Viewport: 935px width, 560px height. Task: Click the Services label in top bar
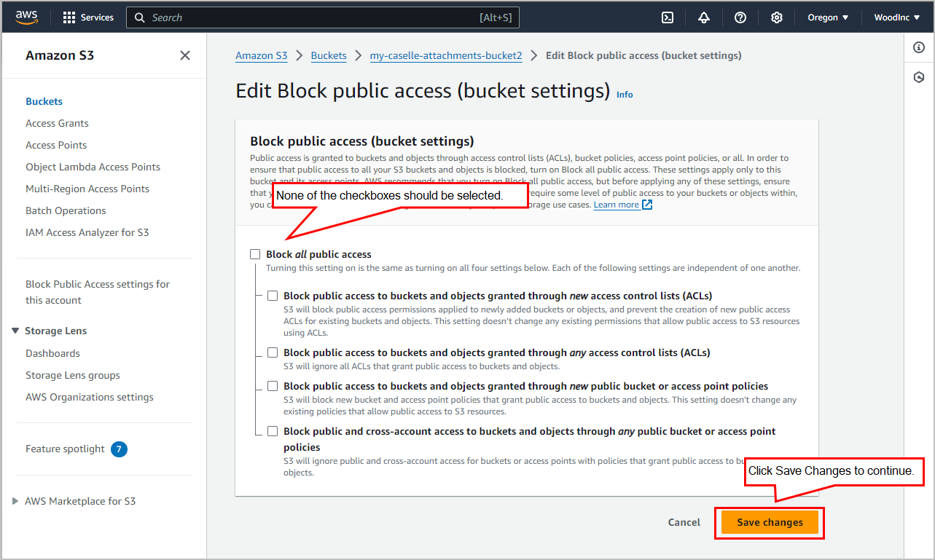[x=97, y=17]
